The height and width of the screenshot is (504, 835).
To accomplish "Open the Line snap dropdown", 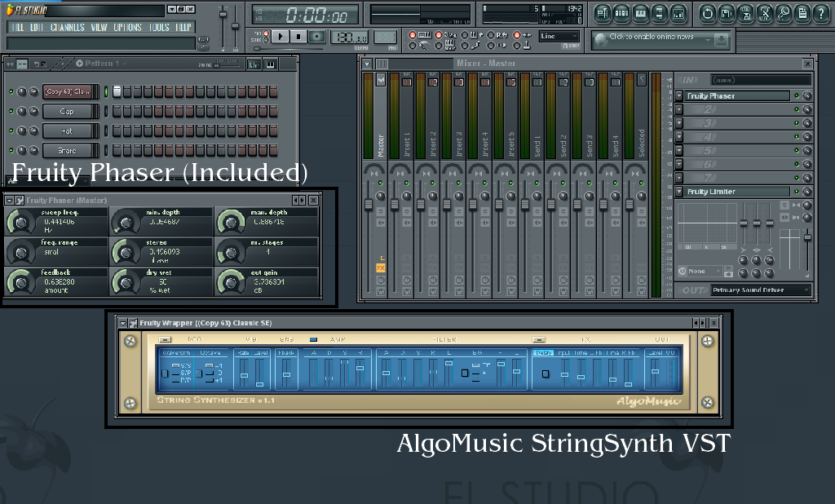I will (x=559, y=37).
